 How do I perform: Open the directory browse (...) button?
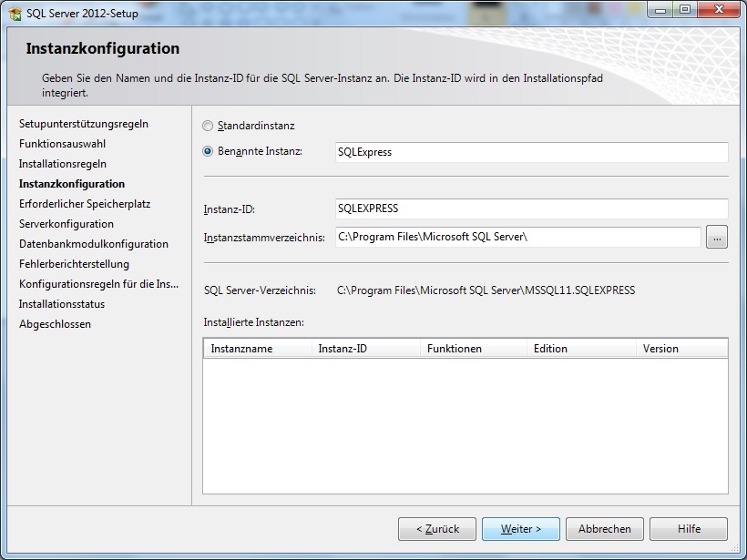(x=717, y=237)
